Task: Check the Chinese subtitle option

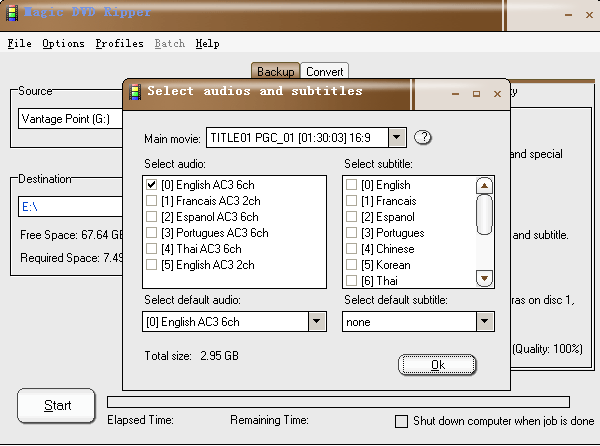Action: tap(351, 249)
